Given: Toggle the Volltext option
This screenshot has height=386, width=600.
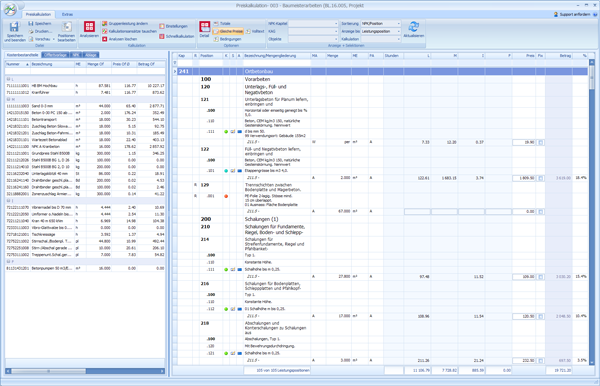Looking at the screenshot, I should click(x=255, y=31).
